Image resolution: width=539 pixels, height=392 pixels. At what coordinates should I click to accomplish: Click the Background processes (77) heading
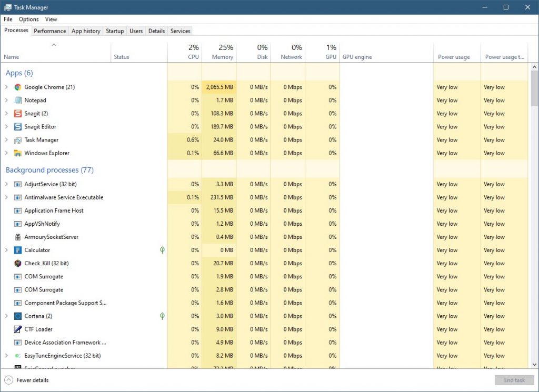pos(49,170)
